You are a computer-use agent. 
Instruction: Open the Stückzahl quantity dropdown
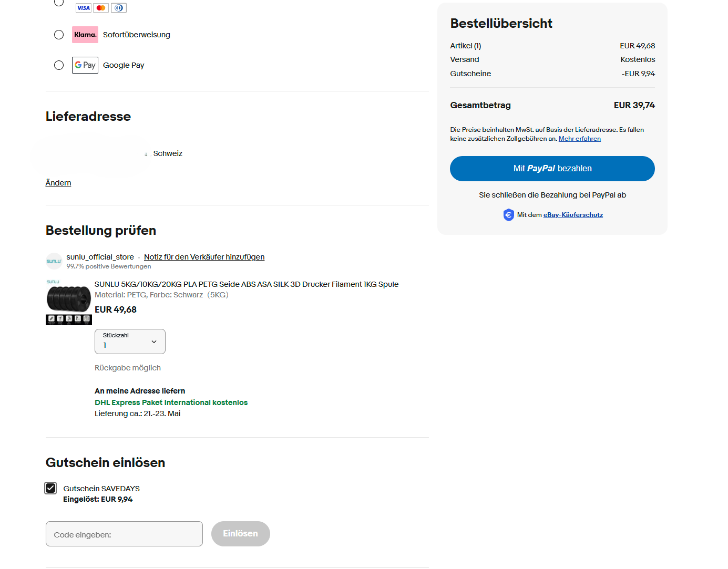click(130, 342)
